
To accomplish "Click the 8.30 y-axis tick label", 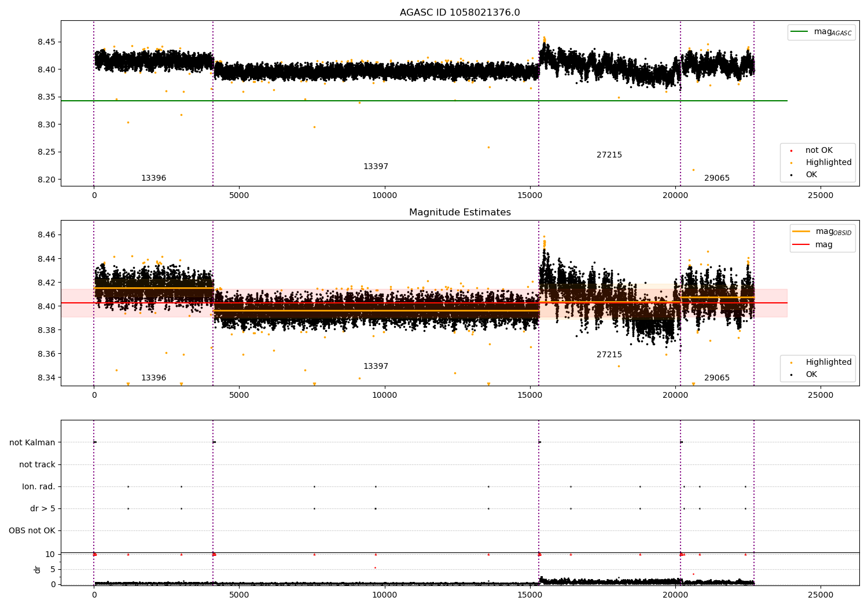I will [x=46, y=124].
